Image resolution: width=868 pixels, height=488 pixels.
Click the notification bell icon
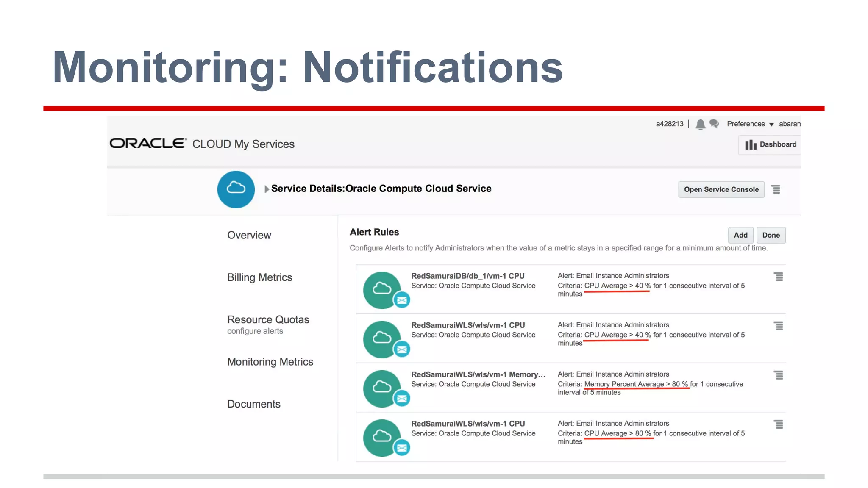tap(700, 124)
